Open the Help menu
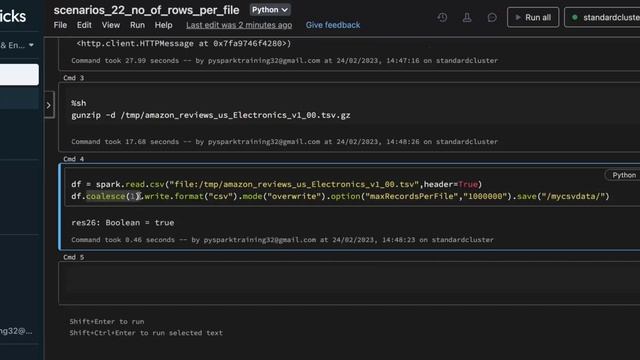The height and width of the screenshot is (360, 640). [163, 25]
